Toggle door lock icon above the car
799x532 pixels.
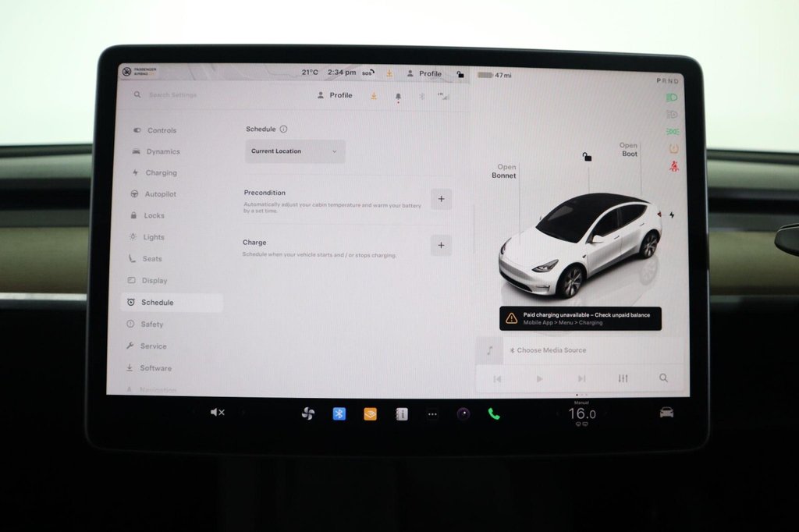[x=587, y=157]
